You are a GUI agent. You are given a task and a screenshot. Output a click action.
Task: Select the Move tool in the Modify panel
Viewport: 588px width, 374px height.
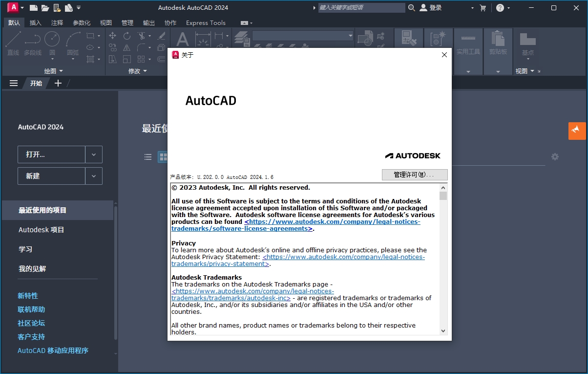tap(112, 36)
